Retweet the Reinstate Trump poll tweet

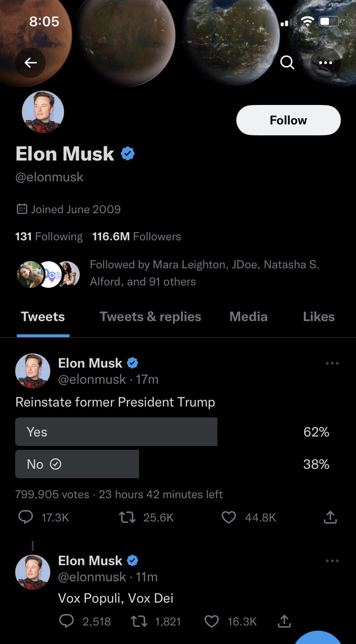tap(127, 517)
